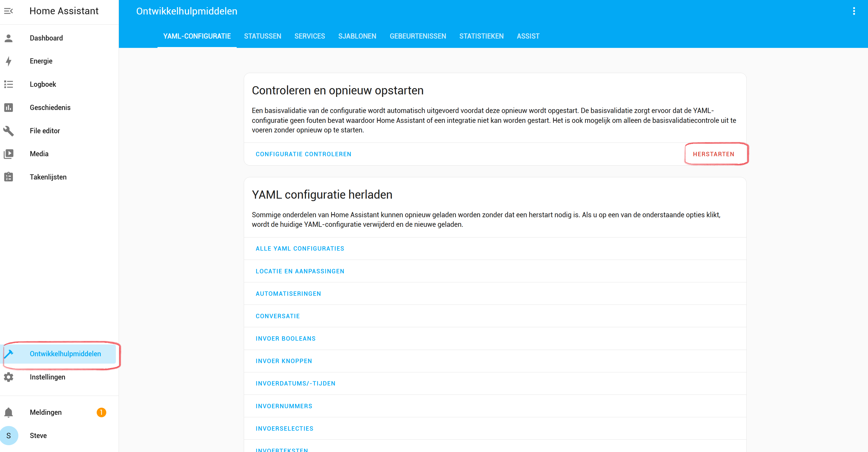Click the Instellingen gear icon
The height and width of the screenshot is (452, 868).
tap(8, 377)
